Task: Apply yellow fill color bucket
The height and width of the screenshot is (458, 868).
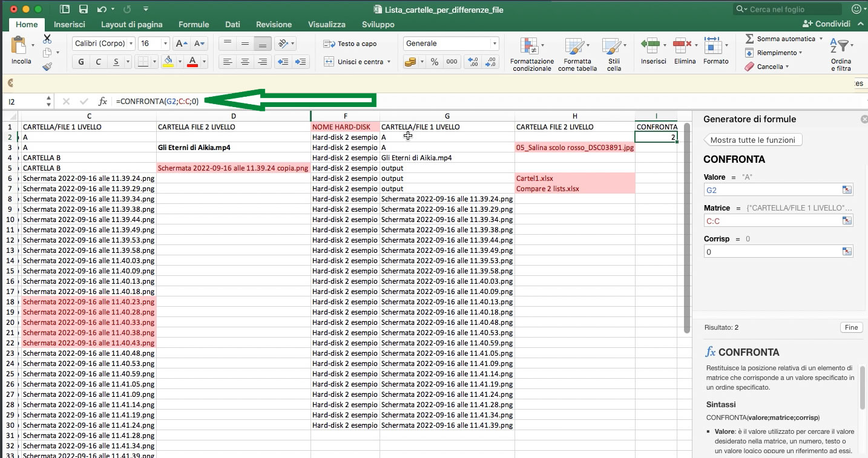Action: click(169, 62)
